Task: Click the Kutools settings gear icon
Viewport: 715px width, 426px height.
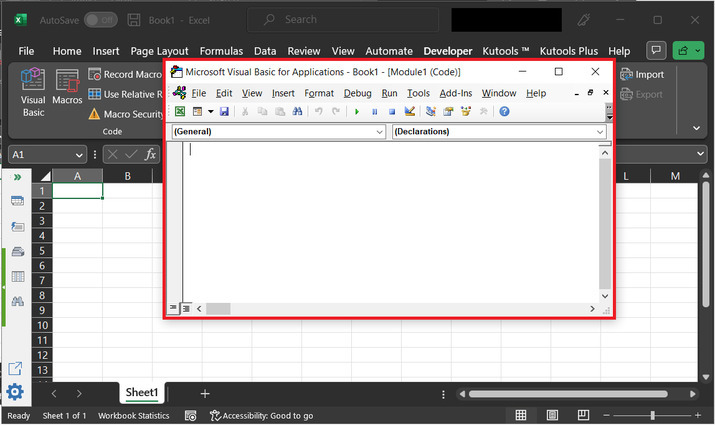Action: [x=15, y=392]
